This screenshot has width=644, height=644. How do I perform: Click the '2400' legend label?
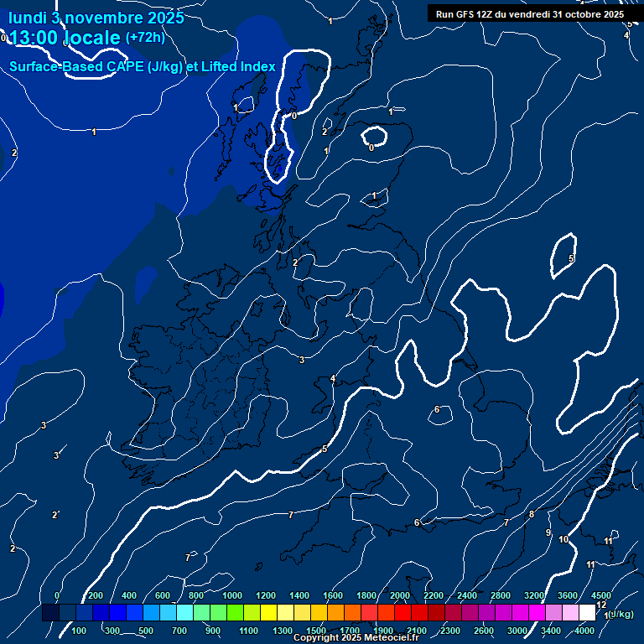467,595
